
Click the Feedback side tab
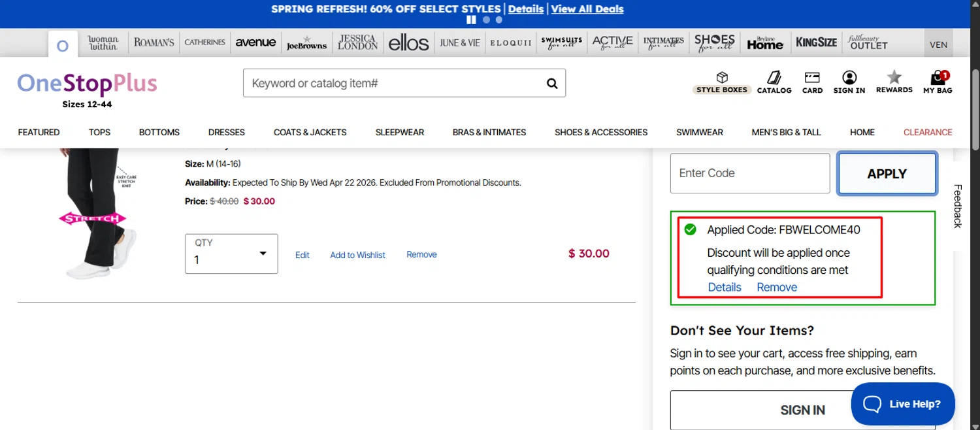(x=957, y=206)
